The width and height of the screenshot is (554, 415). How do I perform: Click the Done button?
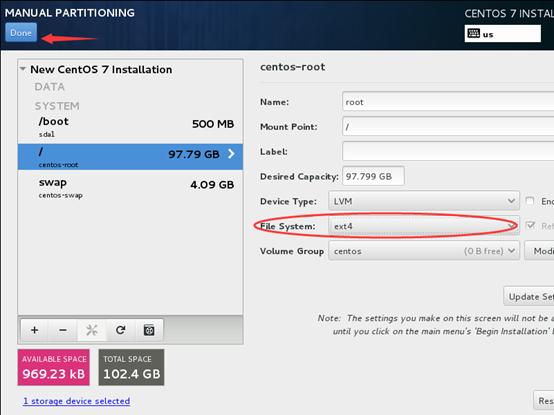21,32
